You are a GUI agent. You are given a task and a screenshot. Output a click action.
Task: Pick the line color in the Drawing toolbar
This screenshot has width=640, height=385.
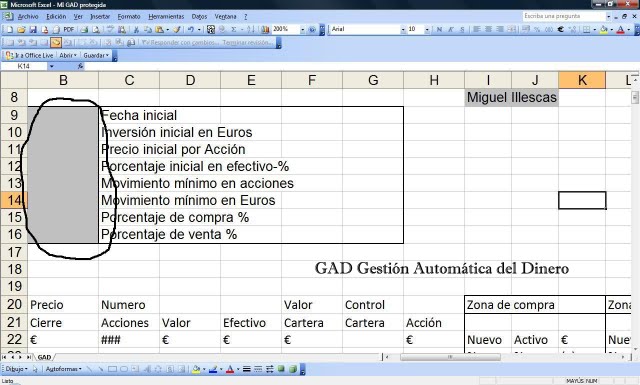pos(213,369)
